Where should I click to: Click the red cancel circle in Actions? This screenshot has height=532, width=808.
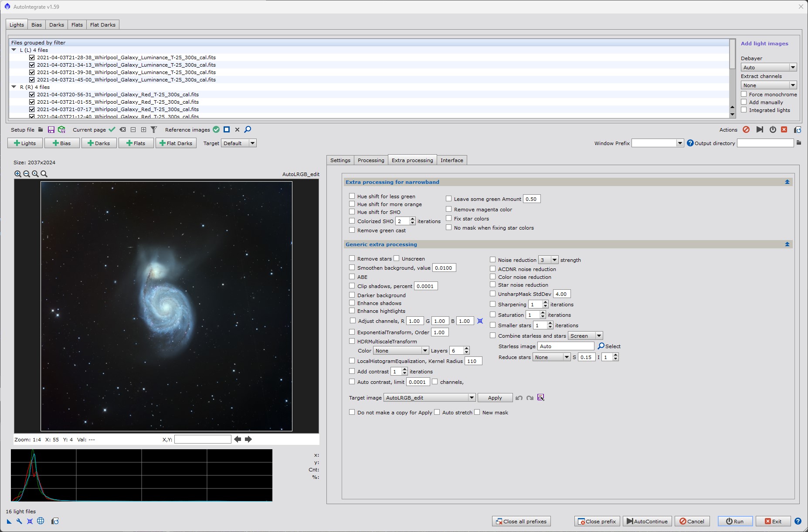(746, 129)
